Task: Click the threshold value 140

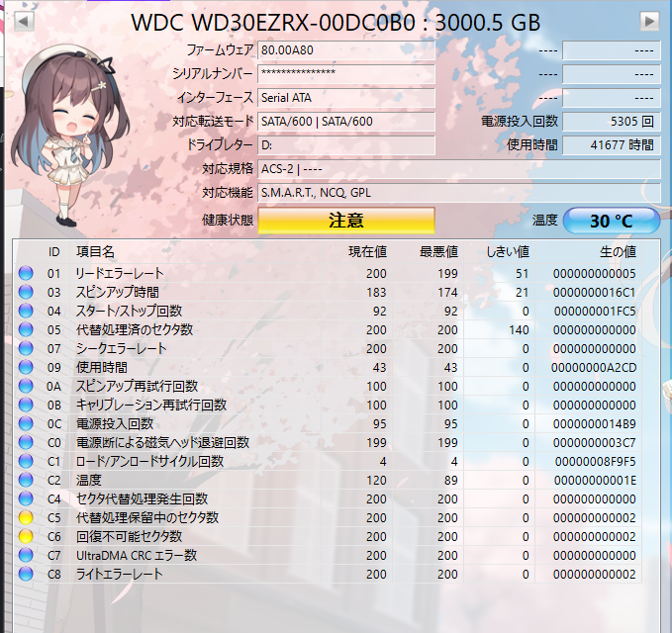Action: pos(519,330)
